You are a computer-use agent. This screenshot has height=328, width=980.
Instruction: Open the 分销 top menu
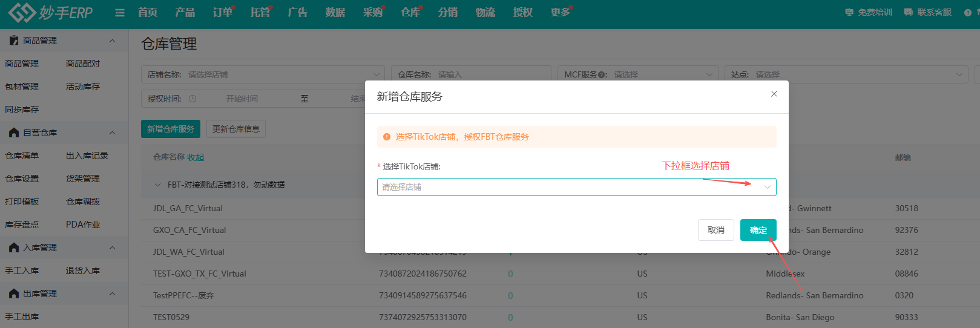coord(448,12)
